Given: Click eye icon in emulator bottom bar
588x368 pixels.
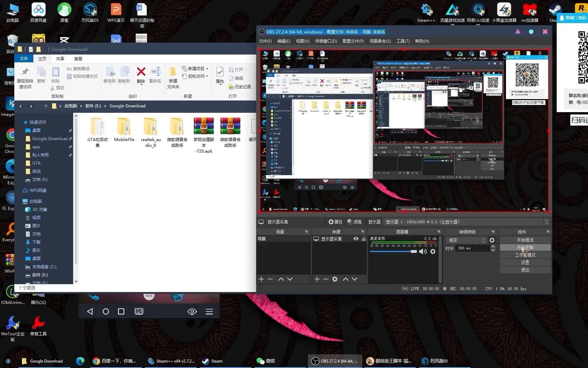Looking at the screenshot, I should pos(192,311).
